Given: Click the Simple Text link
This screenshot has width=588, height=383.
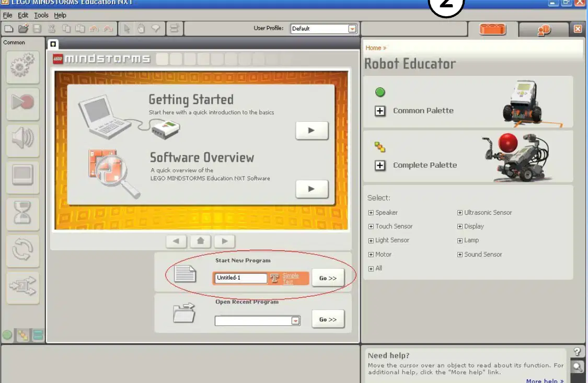Looking at the screenshot, I should click(x=291, y=278).
